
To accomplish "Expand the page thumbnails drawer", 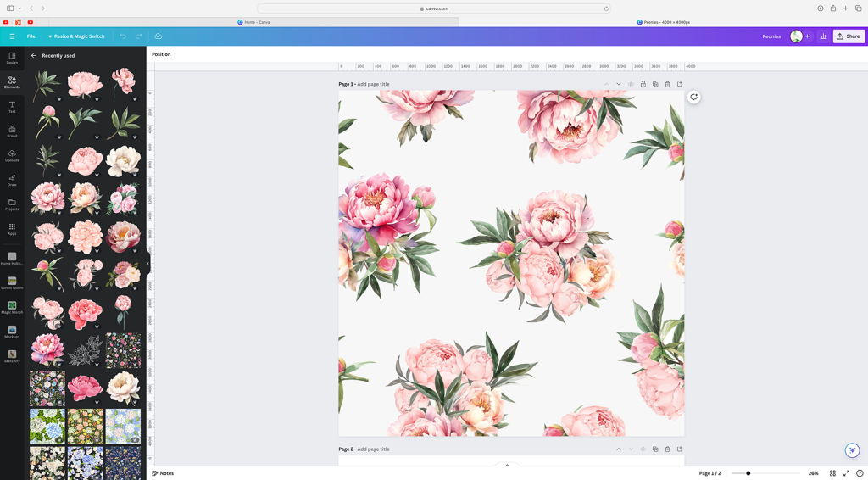I will click(x=507, y=465).
